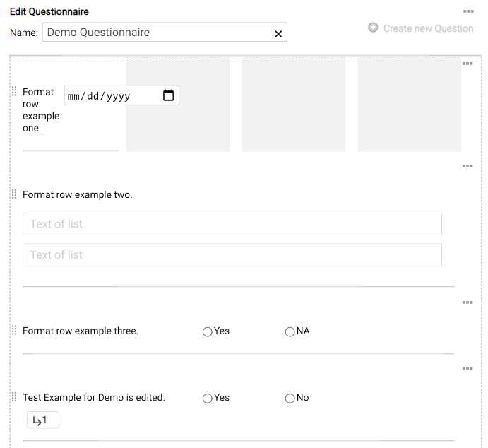Open ellipsis menu for Format row example one

(x=468, y=64)
